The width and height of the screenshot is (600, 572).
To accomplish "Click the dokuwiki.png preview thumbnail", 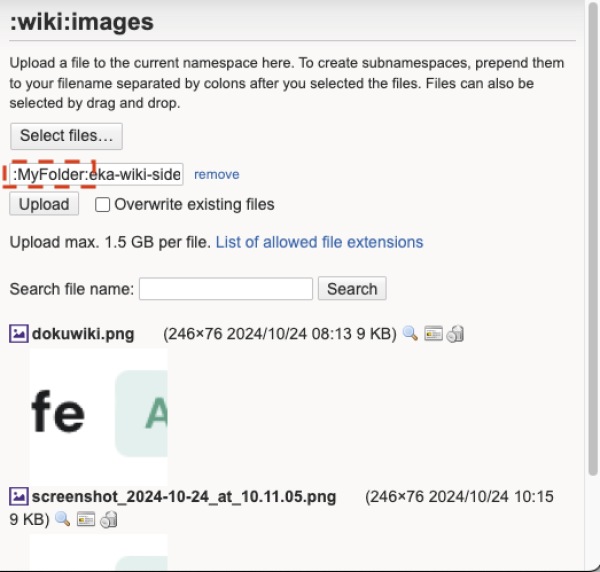I will click(x=98, y=412).
